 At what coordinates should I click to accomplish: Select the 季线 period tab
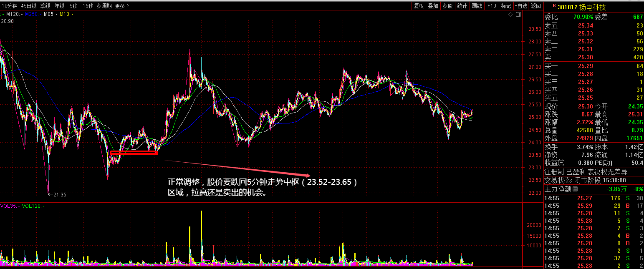(x=45, y=6)
